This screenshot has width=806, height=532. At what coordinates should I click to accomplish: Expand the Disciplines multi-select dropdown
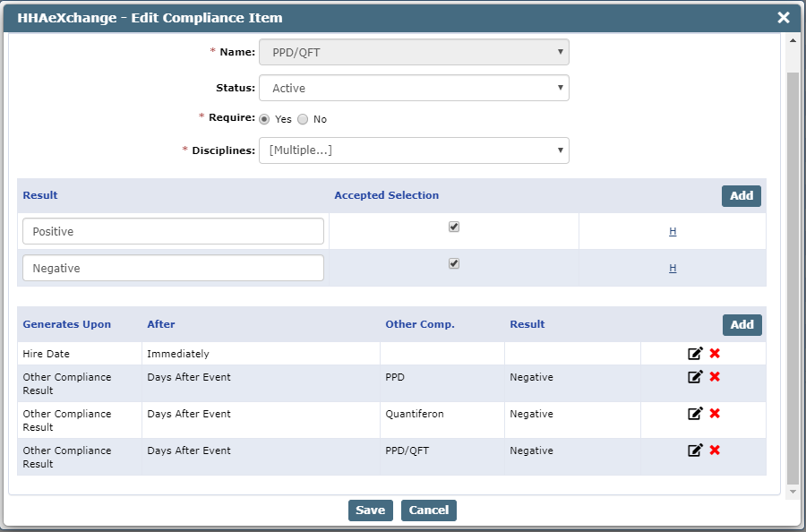[414, 150]
